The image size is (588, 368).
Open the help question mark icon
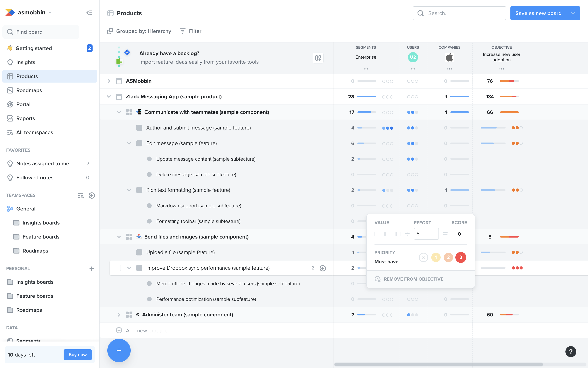pos(571,351)
